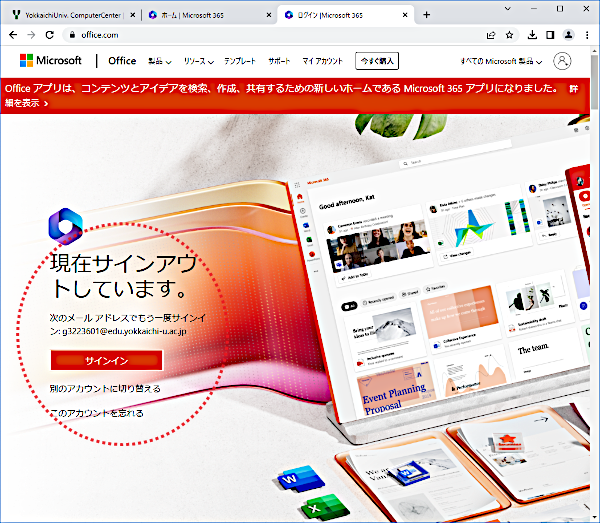
Task: Click the Office link in header
Action: (x=122, y=61)
